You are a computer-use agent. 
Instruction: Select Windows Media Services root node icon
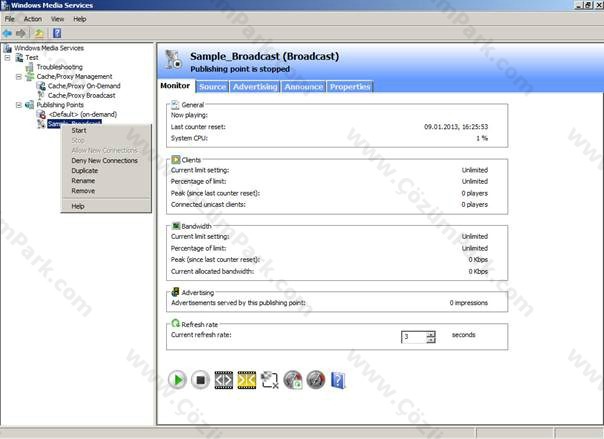pos(7,48)
